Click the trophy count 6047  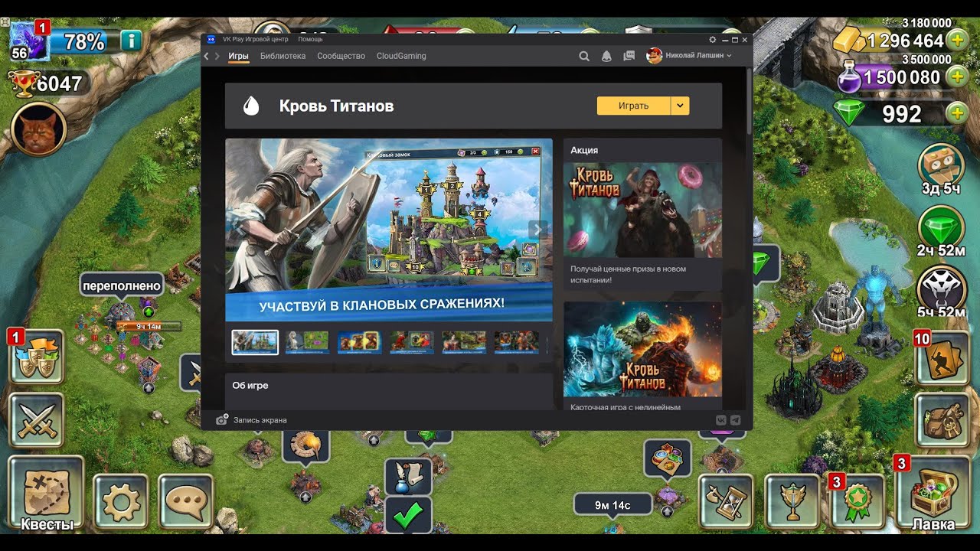click(x=59, y=83)
